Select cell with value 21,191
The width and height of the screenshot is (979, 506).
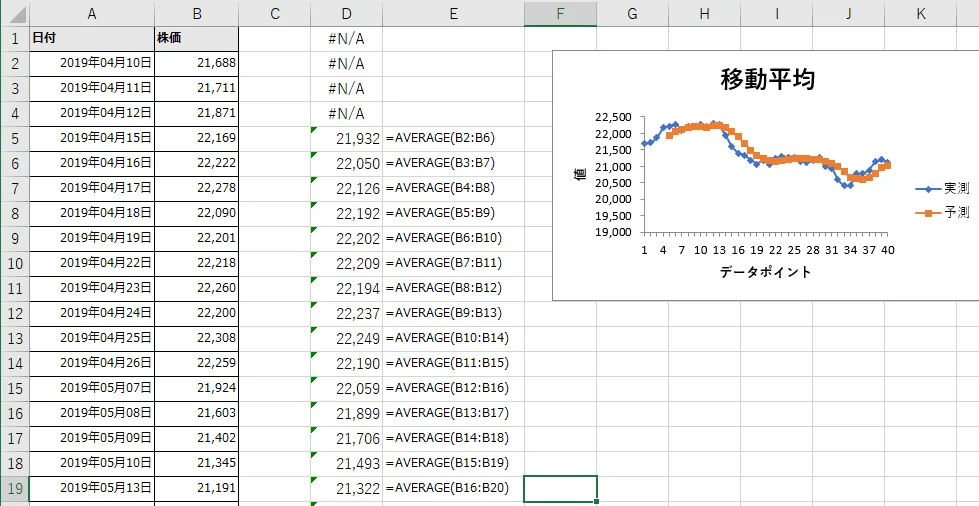pos(197,489)
